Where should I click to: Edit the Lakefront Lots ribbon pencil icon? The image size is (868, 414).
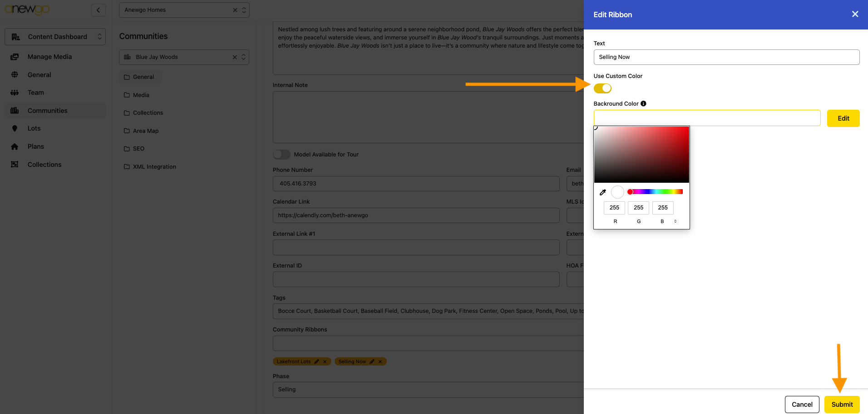[x=317, y=362]
